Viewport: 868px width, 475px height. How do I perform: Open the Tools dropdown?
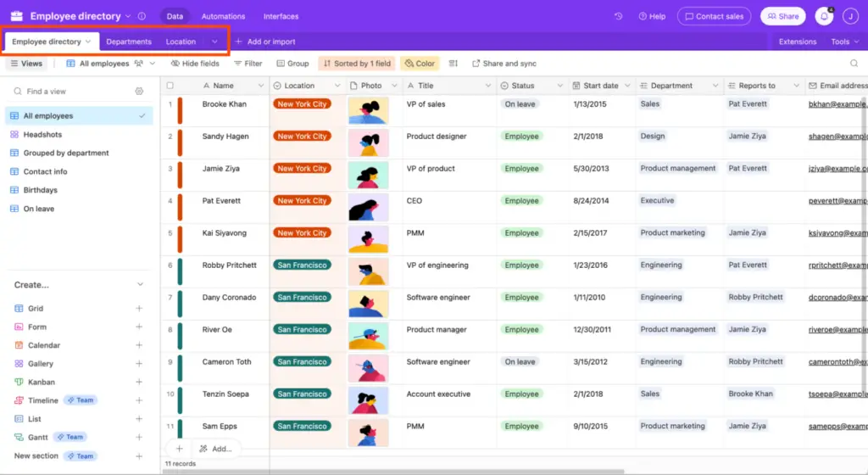(x=845, y=42)
